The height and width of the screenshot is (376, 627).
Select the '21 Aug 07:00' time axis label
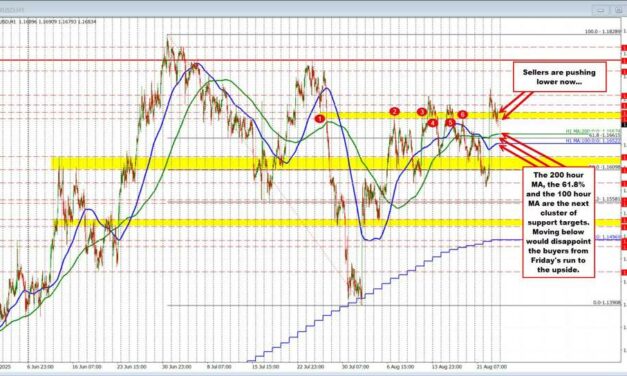492,367
